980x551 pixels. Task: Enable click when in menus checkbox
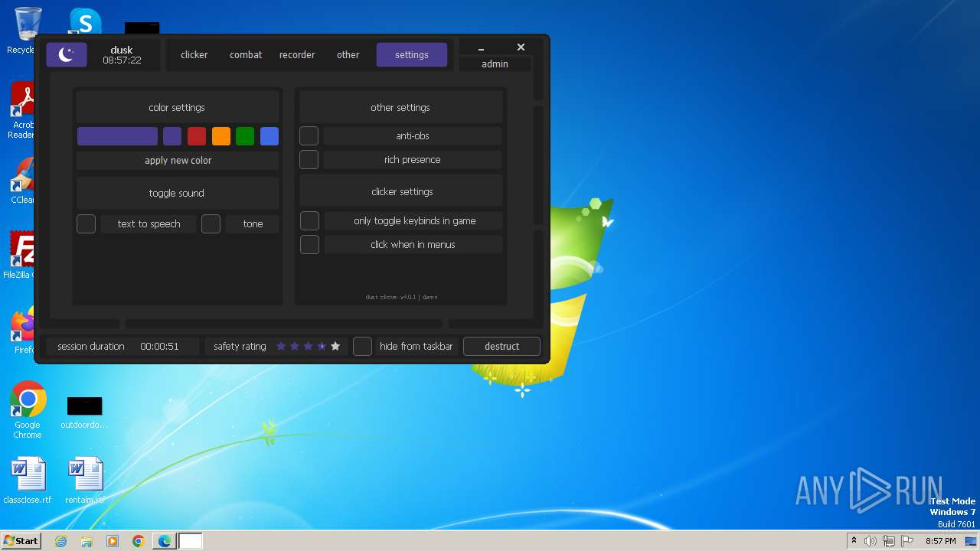click(310, 245)
